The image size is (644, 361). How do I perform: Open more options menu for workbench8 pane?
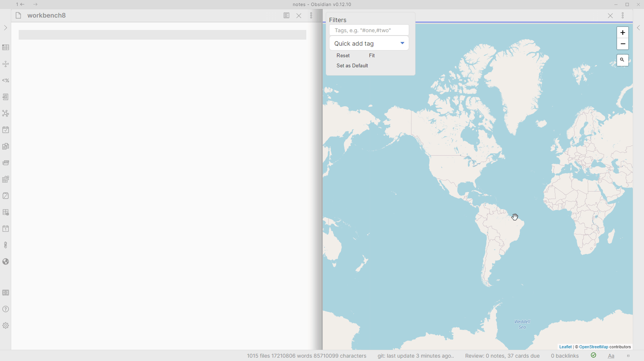point(311,15)
